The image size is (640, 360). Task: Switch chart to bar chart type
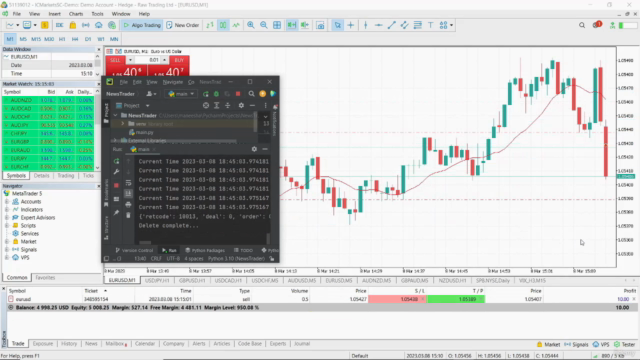click(x=210, y=25)
